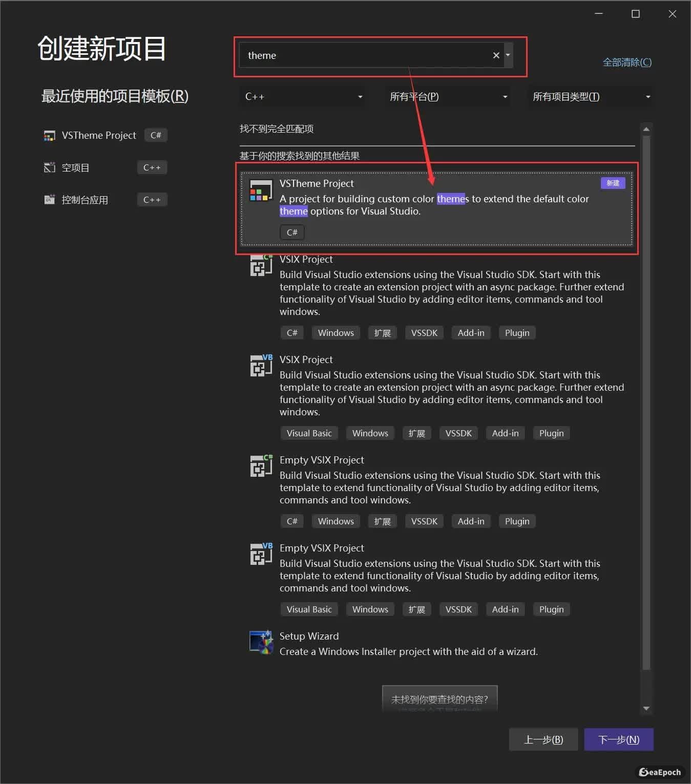Select the Visual Basic VSIX Project title
Viewport: 691px width, 784px height.
click(306, 359)
